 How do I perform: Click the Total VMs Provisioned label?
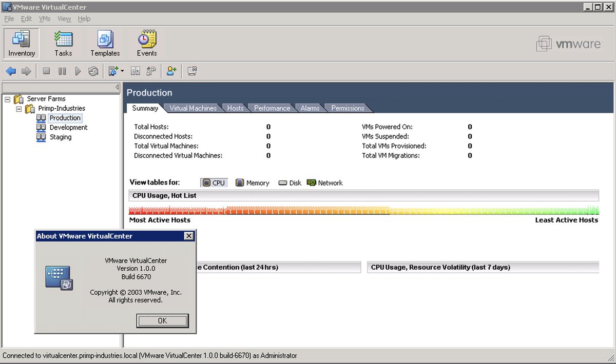394,146
